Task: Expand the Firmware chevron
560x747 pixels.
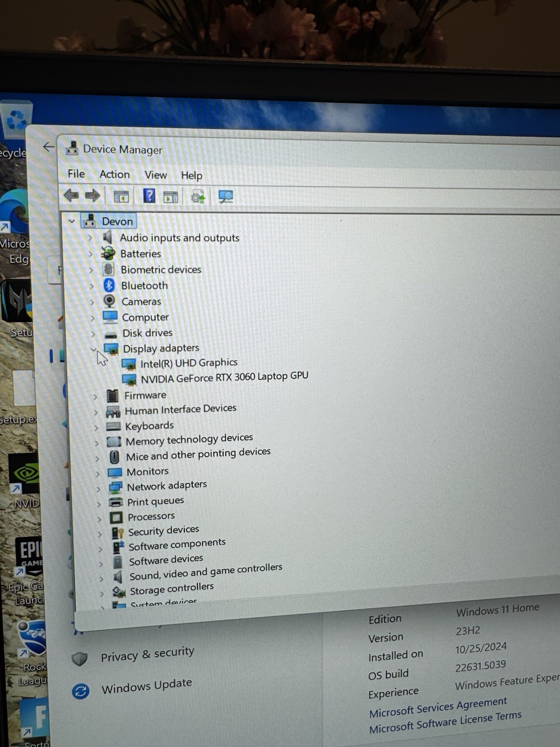Action: point(95,397)
